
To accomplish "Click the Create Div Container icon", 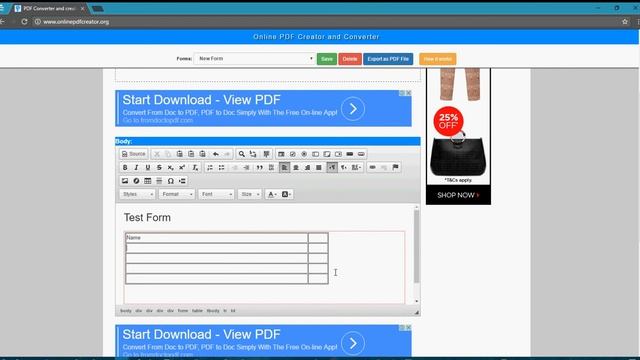I will point(271,167).
